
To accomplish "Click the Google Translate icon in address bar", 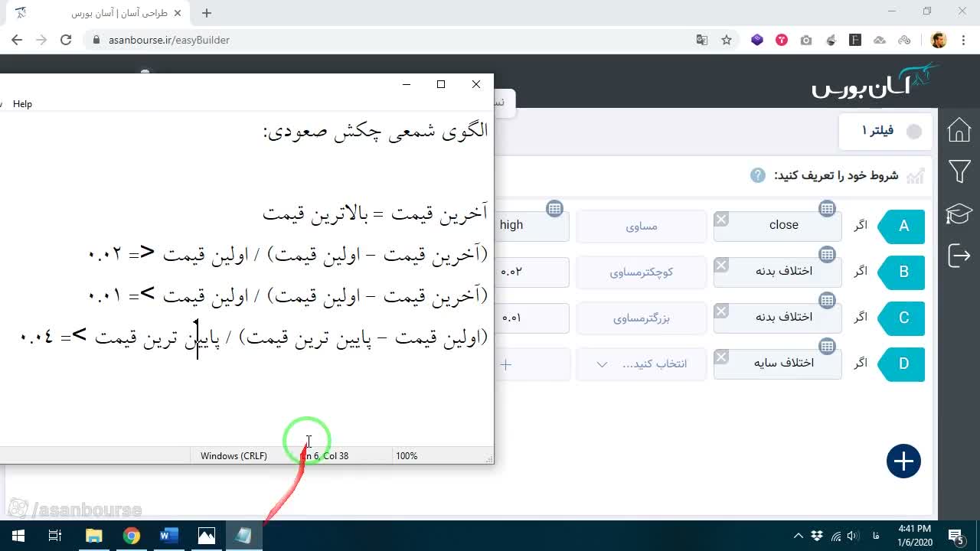I will click(x=701, y=40).
